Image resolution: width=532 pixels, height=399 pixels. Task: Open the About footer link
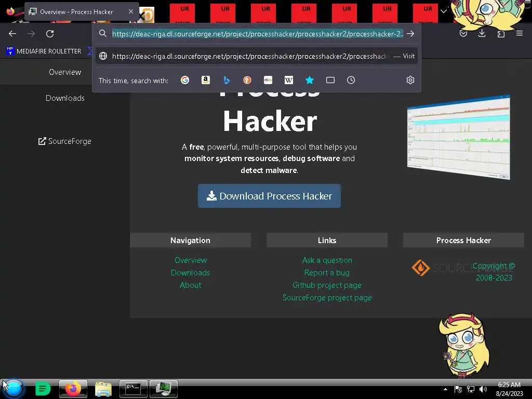(x=190, y=285)
